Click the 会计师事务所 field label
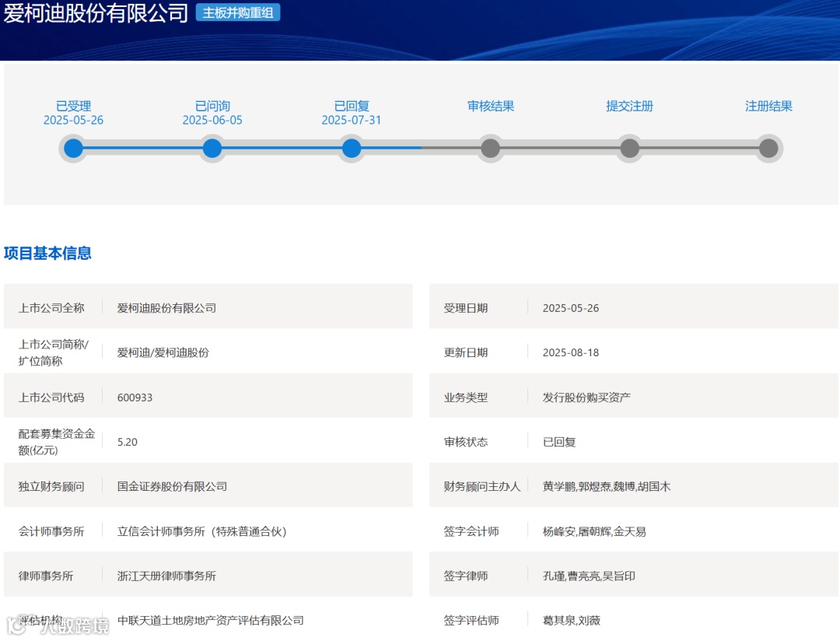Screen dimensions: 840x641 click(51, 531)
